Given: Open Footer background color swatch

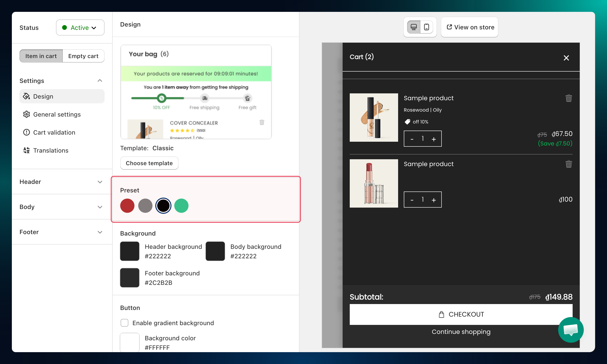Looking at the screenshot, I should pyautogui.click(x=129, y=278).
